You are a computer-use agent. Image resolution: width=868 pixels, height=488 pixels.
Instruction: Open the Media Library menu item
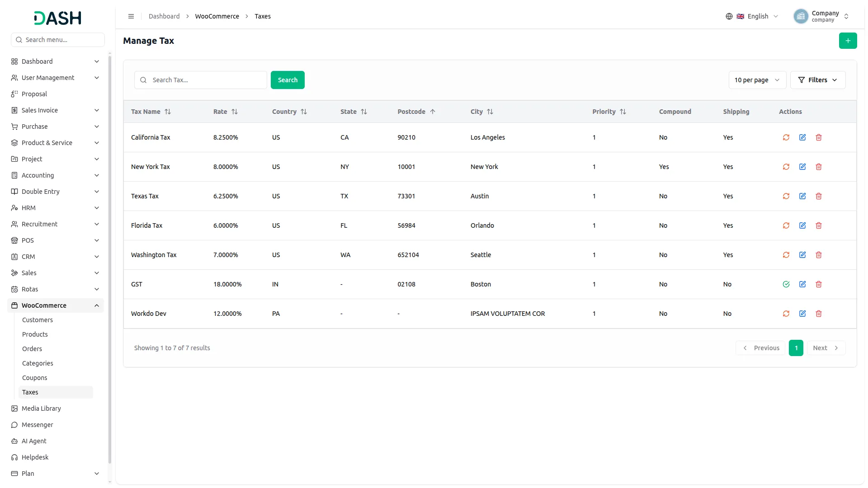(55, 408)
